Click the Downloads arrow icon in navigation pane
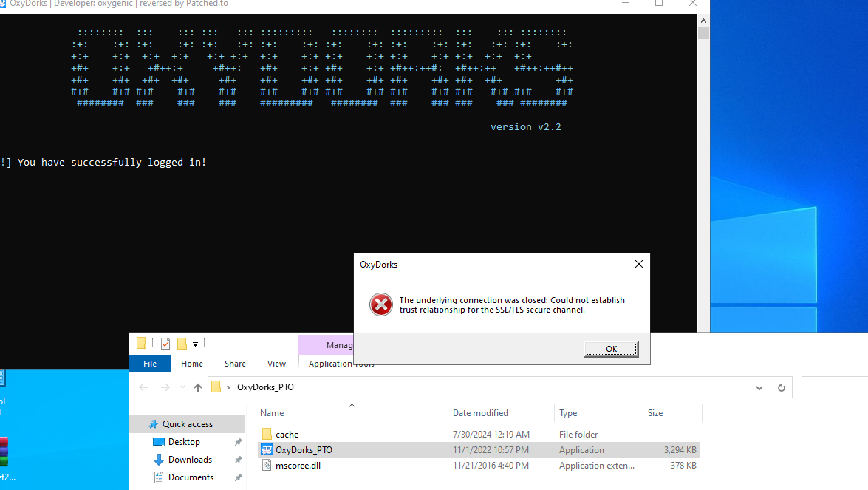Screen dimensions: 868x490 tap(158, 460)
